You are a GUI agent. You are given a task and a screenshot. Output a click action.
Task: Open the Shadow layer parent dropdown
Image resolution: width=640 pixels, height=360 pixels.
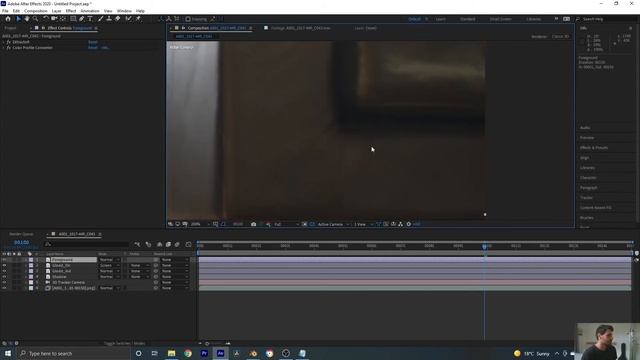pos(175,277)
